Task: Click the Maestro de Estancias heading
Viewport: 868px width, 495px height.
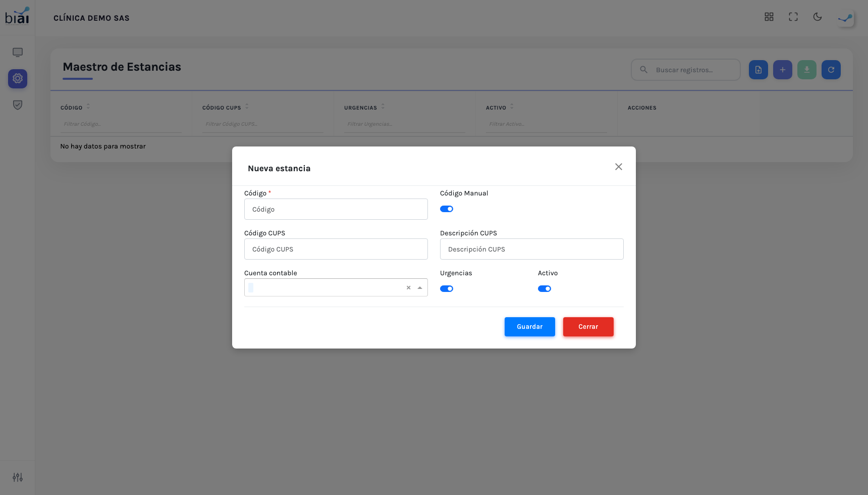Action: (x=122, y=67)
